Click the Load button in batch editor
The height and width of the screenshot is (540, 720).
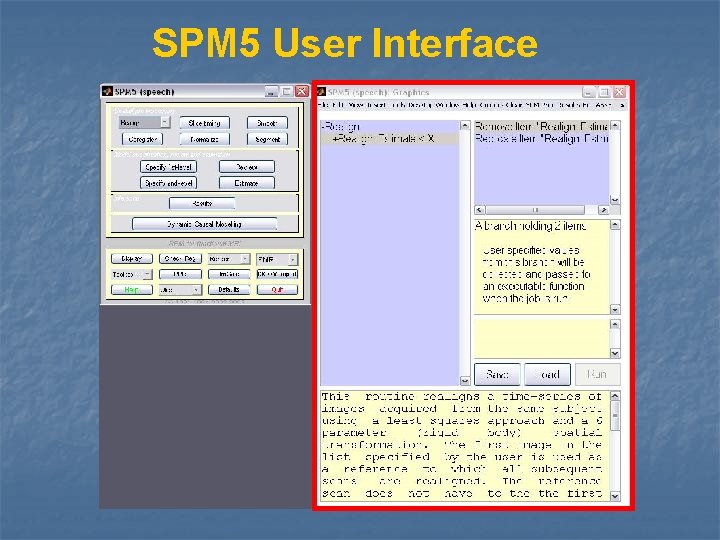point(547,374)
